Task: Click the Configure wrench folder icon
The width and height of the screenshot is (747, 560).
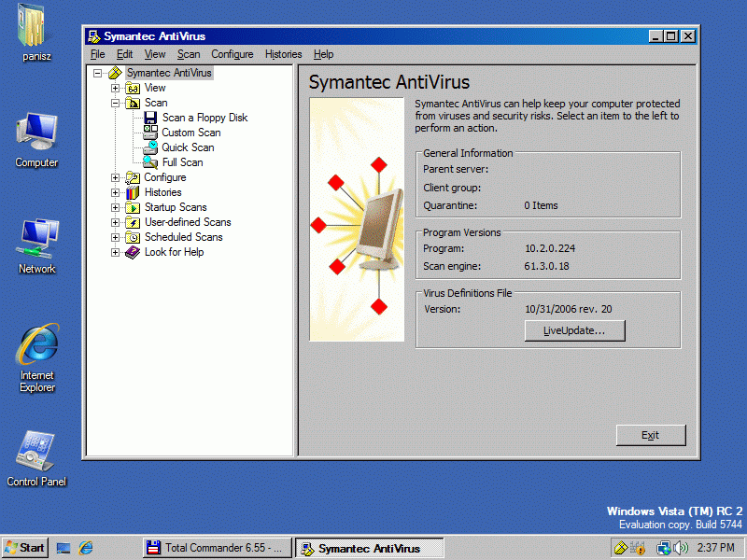Action: click(133, 177)
